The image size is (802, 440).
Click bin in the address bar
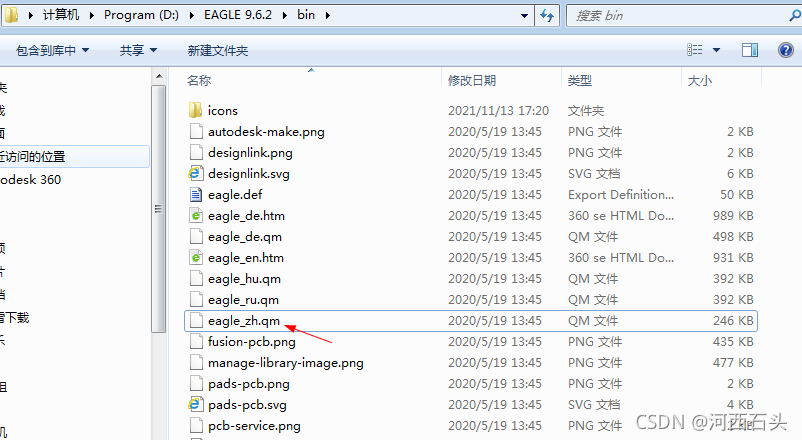(x=306, y=15)
